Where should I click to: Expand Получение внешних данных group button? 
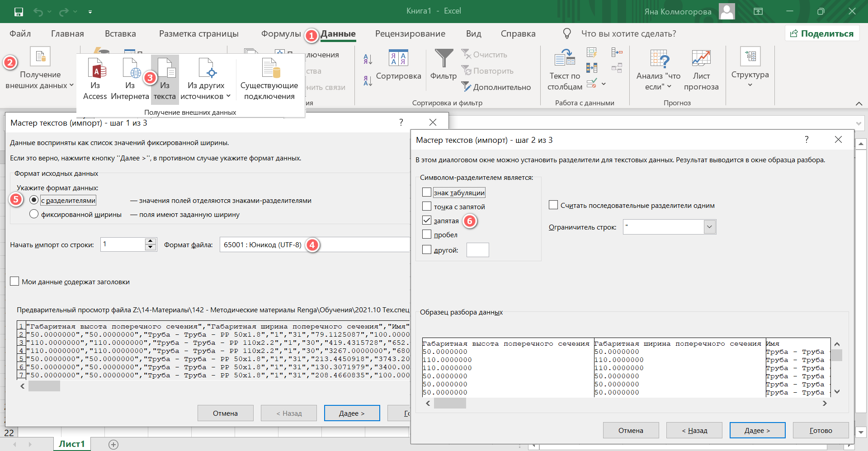[39, 68]
